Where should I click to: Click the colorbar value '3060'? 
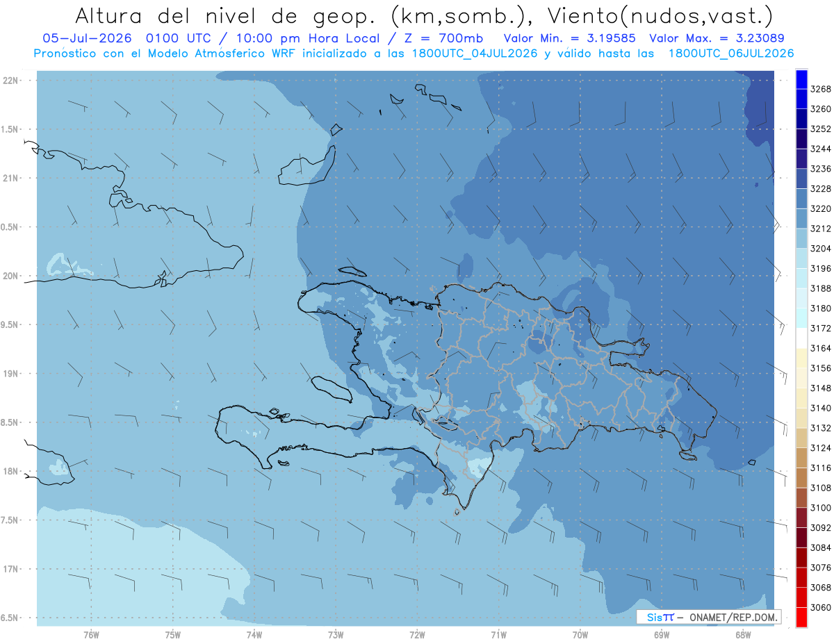click(821, 607)
